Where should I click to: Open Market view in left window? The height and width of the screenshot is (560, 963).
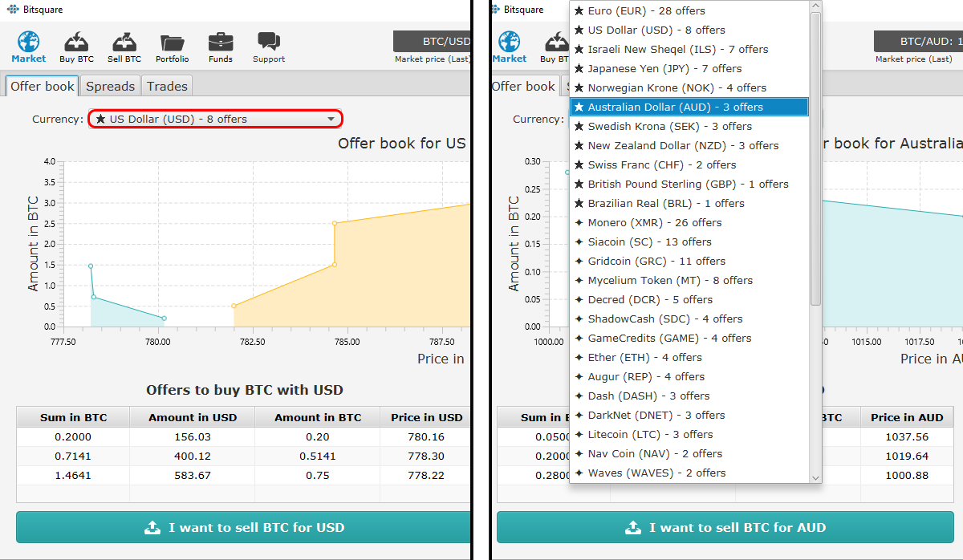(x=28, y=47)
